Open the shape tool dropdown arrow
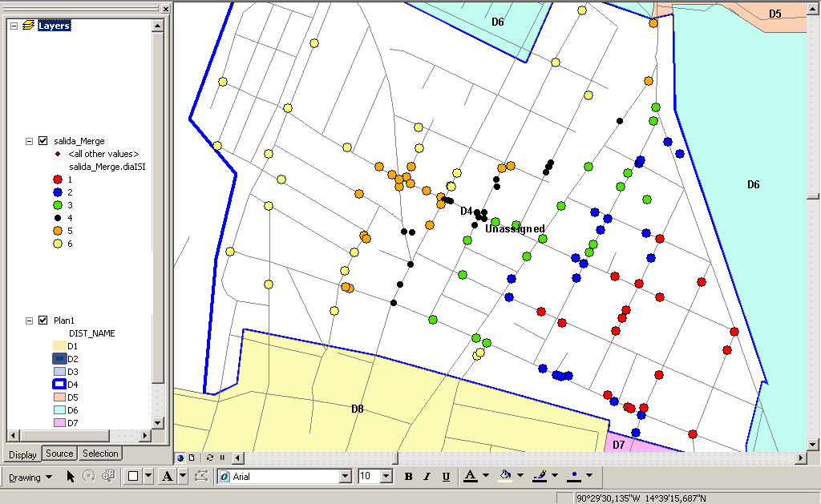This screenshot has width=821, height=504. pos(148,476)
